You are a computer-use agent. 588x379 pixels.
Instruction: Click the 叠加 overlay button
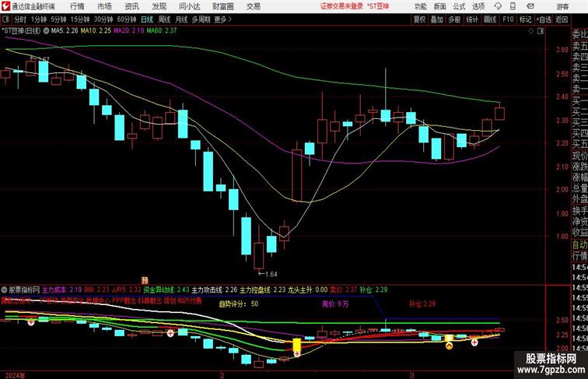[x=437, y=19]
